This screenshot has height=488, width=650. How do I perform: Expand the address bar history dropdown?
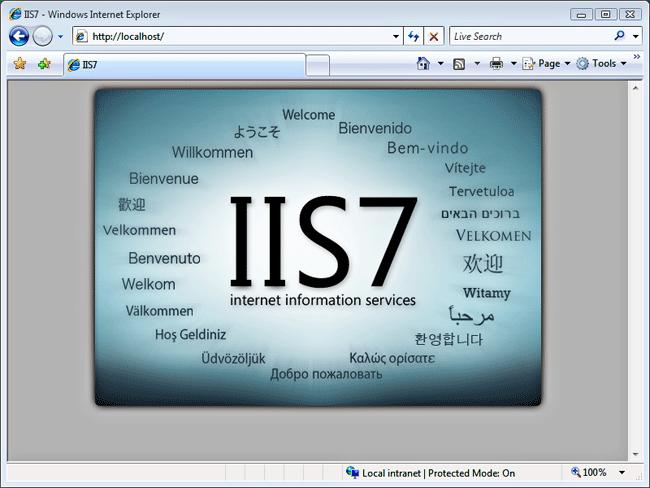pyautogui.click(x=396, y=36)
